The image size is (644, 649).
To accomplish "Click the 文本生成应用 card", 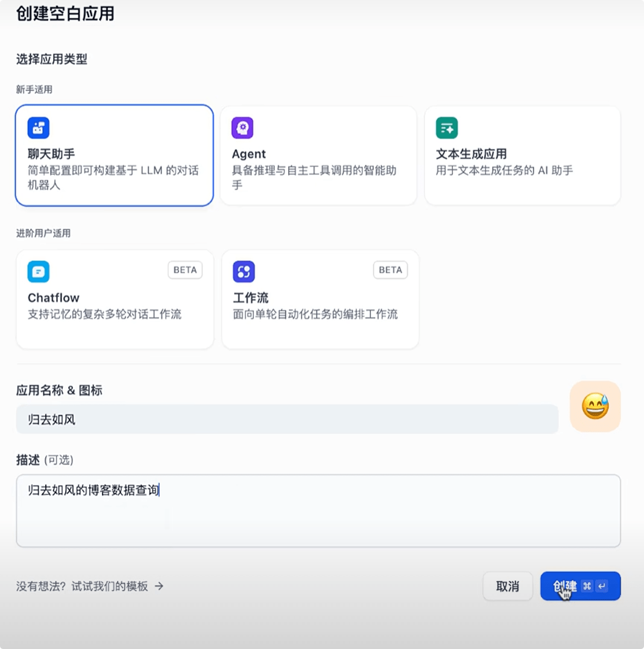I will pyautogui.click(x=522, y=155).
